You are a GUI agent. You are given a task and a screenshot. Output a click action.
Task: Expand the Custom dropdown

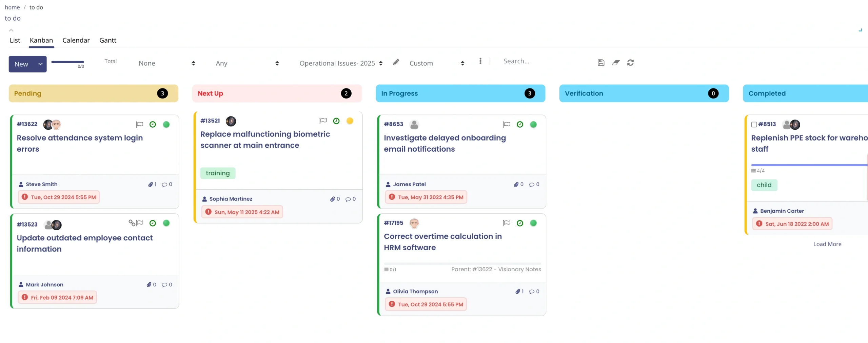436,63
